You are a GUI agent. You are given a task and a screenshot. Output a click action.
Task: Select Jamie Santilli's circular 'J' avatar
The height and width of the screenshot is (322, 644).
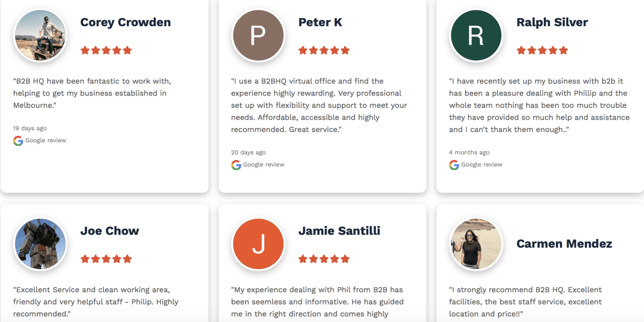[x=258, y=244]
